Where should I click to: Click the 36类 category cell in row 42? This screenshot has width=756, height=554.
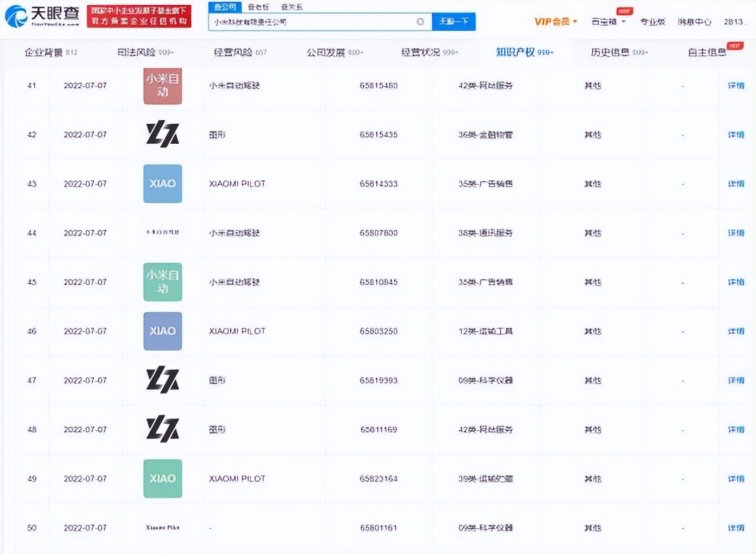[485, 134]
